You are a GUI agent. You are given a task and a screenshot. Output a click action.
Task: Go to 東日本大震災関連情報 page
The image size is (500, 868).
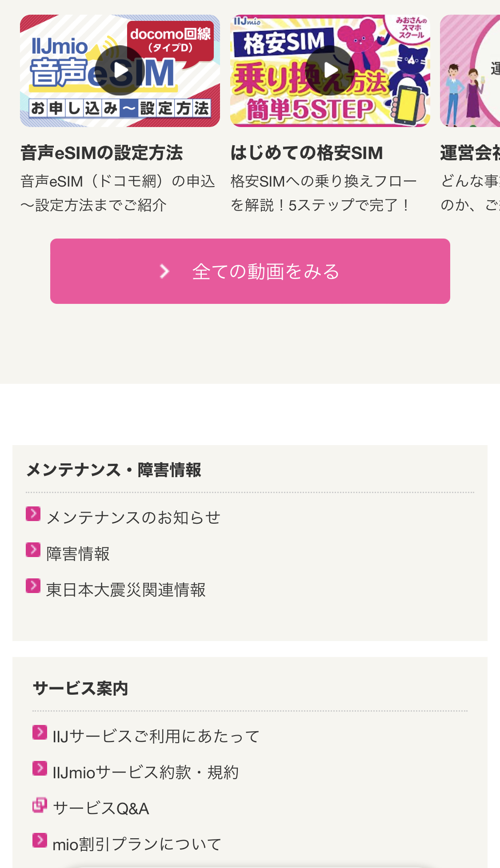point(126,590)
